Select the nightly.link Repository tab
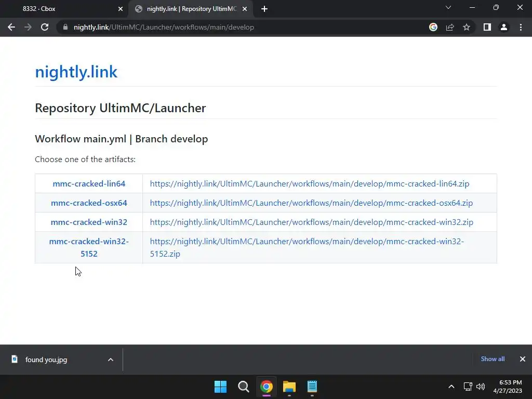The image size is (532, 399). (x=191, y=9)
